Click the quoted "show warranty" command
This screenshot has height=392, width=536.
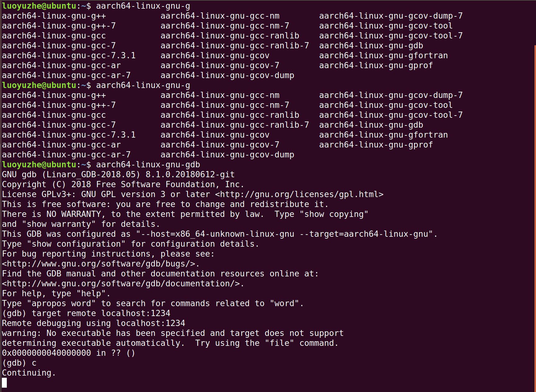pyautogui.click(x=59, y=224)
